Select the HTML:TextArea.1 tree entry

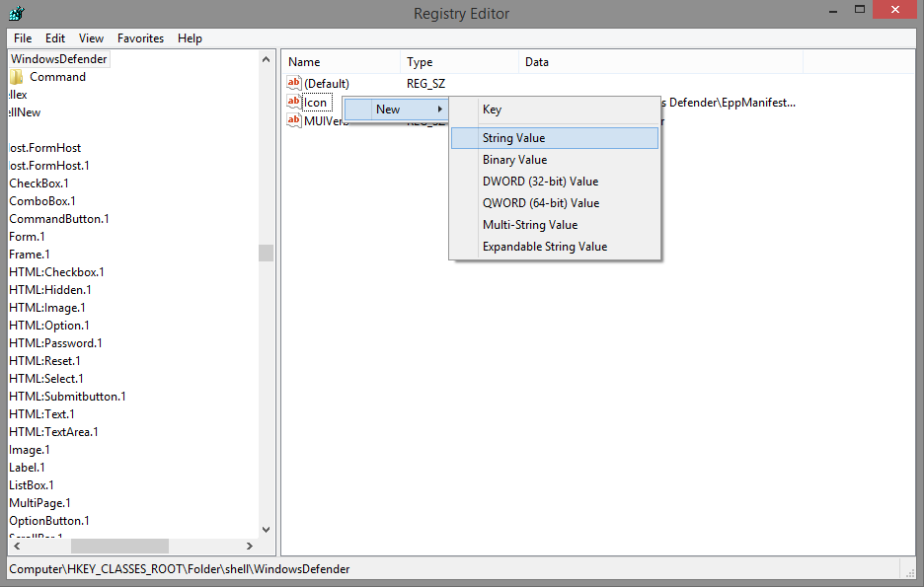[x=53, y=432]
